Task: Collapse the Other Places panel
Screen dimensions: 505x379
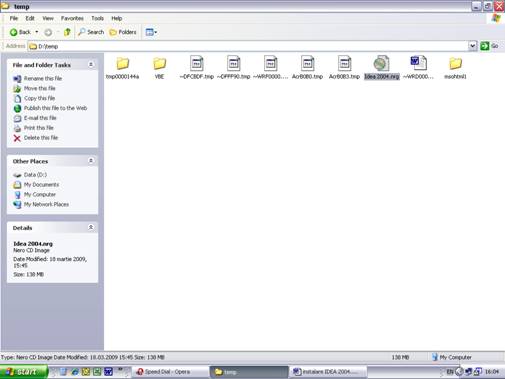Action: click(91, 161)
